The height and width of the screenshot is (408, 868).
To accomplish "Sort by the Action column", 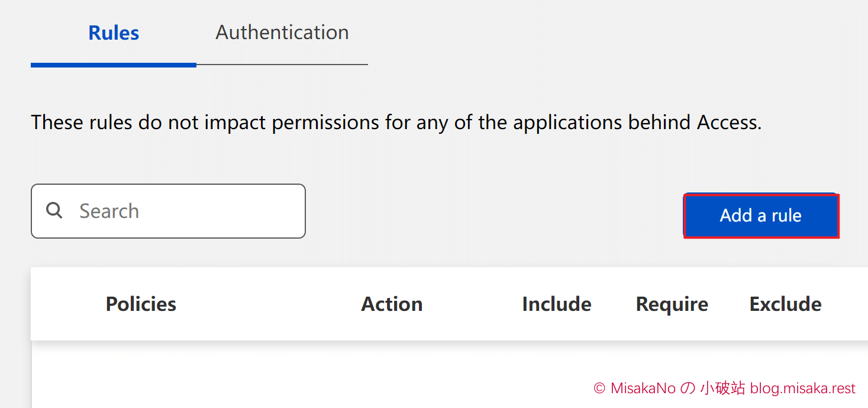I will (x=391, y=304).
